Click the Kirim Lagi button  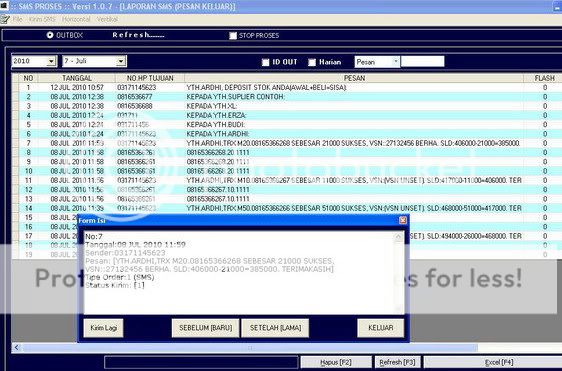(104, 328)
